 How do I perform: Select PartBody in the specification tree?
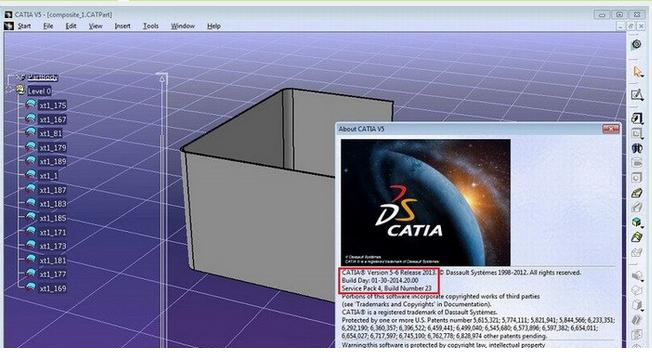[x=42, y=77]
